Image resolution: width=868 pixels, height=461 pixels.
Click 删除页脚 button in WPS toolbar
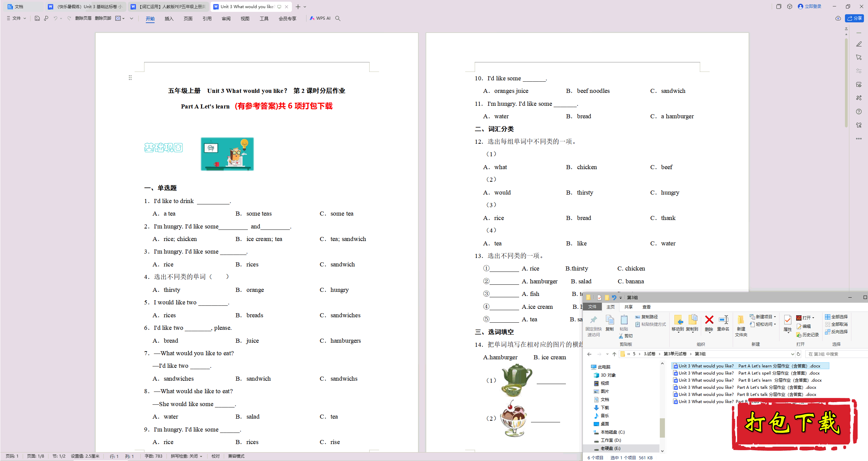103,18
